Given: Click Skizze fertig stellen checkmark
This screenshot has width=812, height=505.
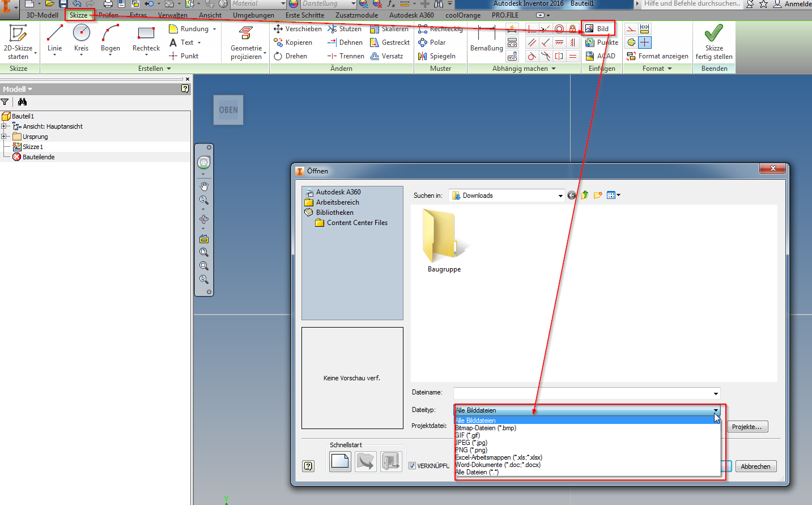Looking at the screenshot, I should tap(714, 42).
